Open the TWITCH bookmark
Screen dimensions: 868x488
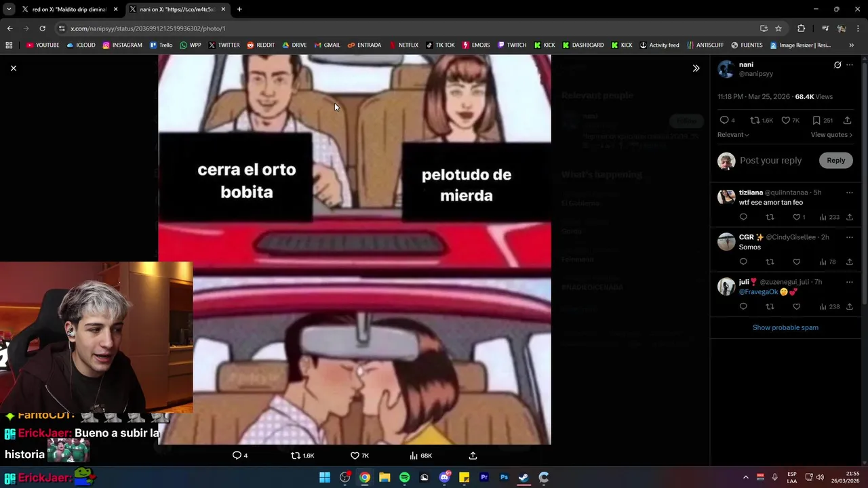pyautogui.click(x=512, y=45)
